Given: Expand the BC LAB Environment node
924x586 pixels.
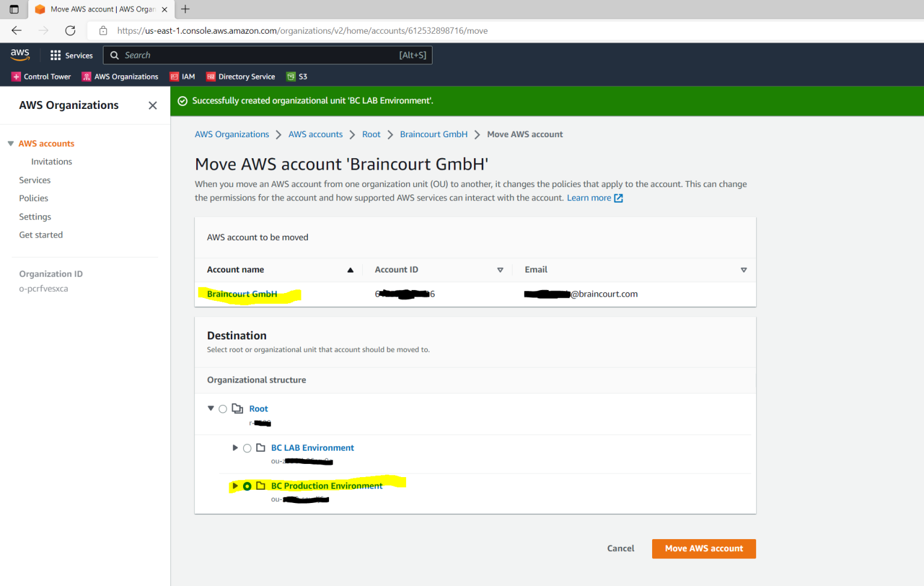Looking at the screenshot, I should coord(235,448).
